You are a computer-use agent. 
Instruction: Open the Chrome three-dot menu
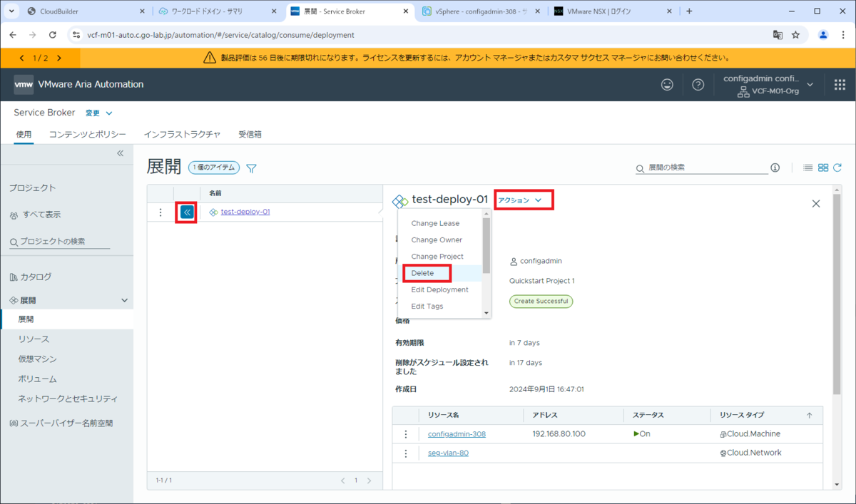click(x=843, y=34)
